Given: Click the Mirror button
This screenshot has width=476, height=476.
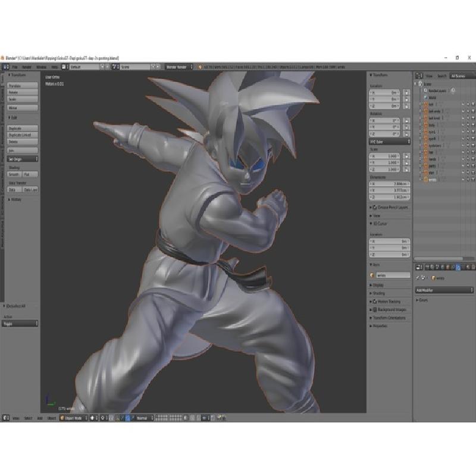Looking at the screenshot, I should 23,108.
